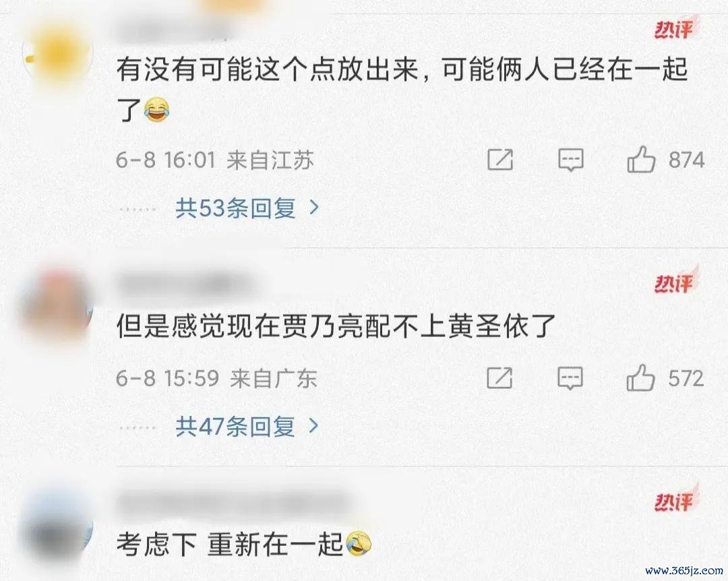Like the comment with 572 likes
Screen dimensions: 728x581
[641, 377]
